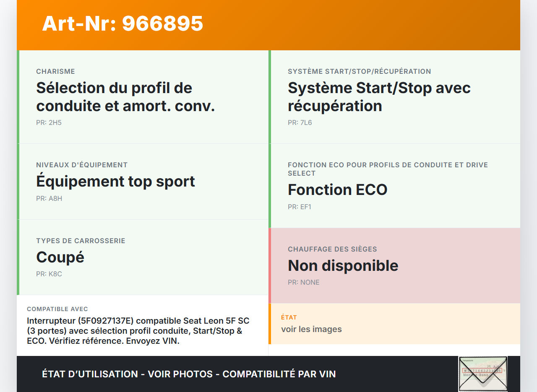The image size is (537, 392).
Task: Click the Niveaux d'équipement label
Action: [x=82, y=165]
